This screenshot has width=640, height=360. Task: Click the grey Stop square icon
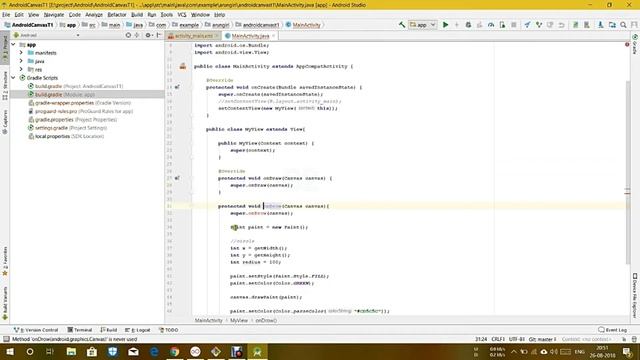[514, 25]
